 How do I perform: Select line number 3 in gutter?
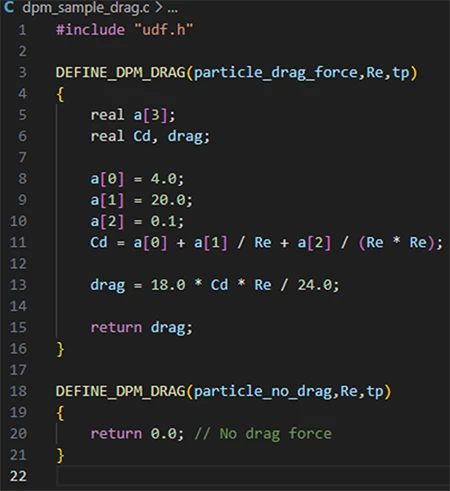click(22, 72)
